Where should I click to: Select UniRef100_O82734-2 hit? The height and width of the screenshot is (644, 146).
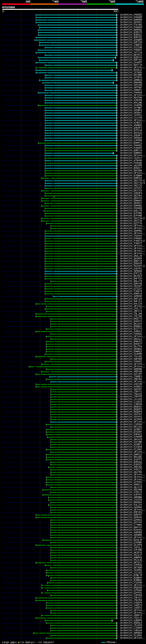[132, 218]
